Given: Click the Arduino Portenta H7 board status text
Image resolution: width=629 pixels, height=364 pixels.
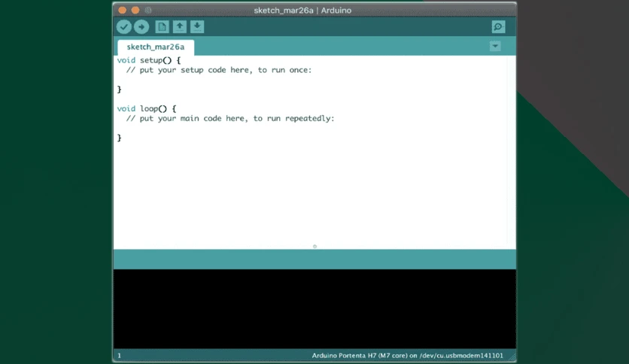Looking at the screenshot, I should tap(407, 356).
